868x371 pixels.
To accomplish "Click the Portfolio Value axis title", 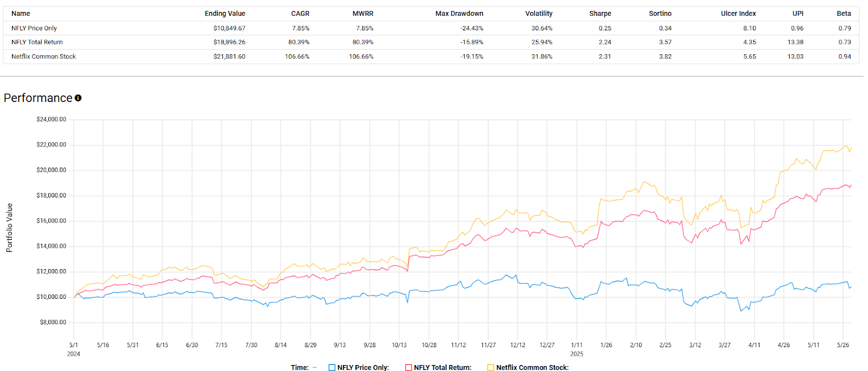I will point(9,228).
